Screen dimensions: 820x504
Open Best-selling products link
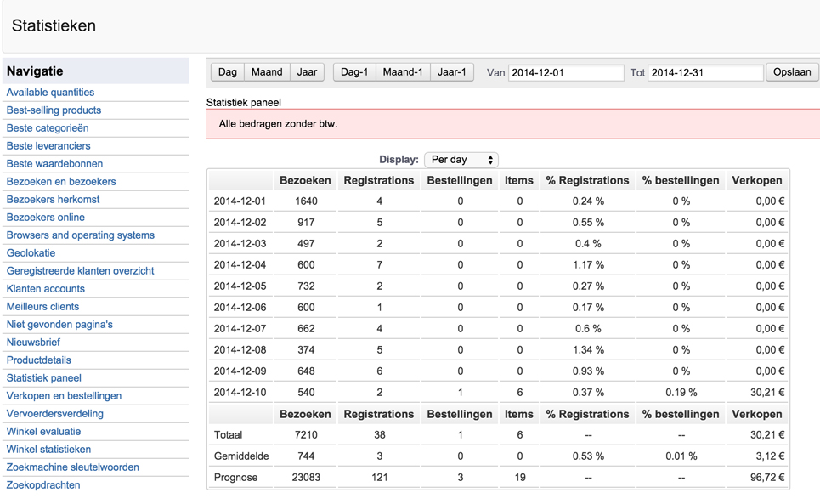(54, 110)
